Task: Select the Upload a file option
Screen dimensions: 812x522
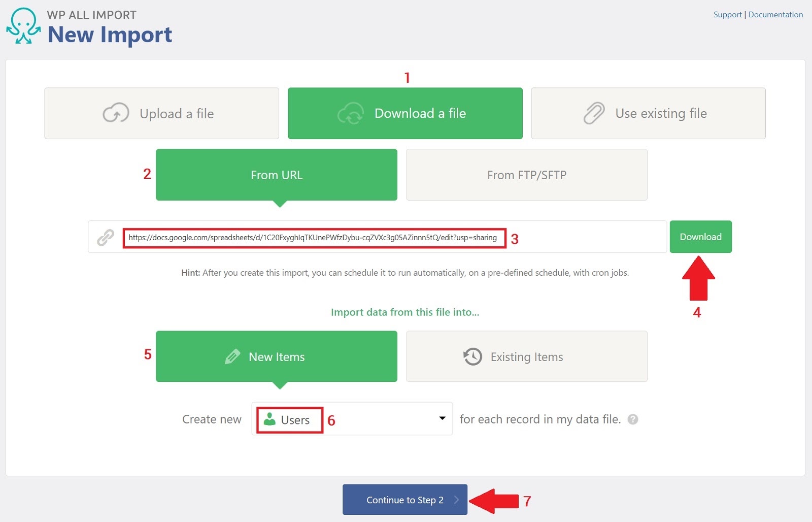Action: click(161, 113)
